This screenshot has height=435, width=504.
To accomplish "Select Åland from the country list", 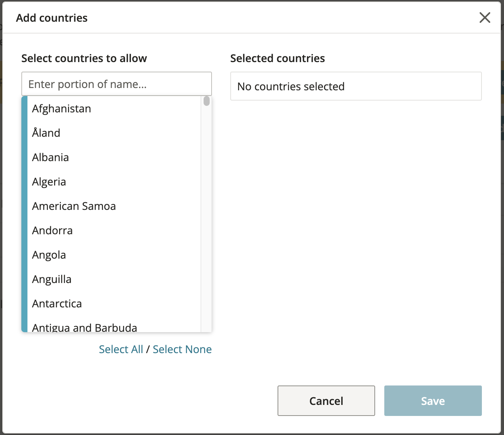I will [114, 133].
